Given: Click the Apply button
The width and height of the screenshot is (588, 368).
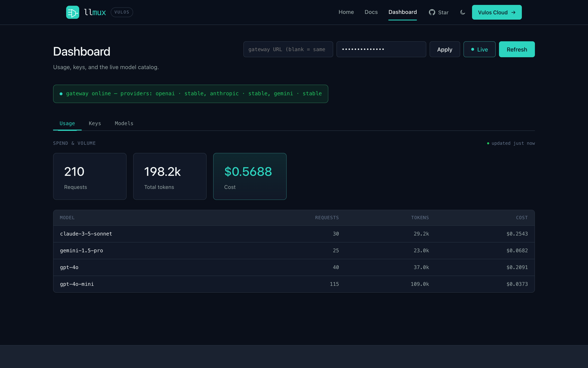Looking at the screenshot, I should (444, 49).
